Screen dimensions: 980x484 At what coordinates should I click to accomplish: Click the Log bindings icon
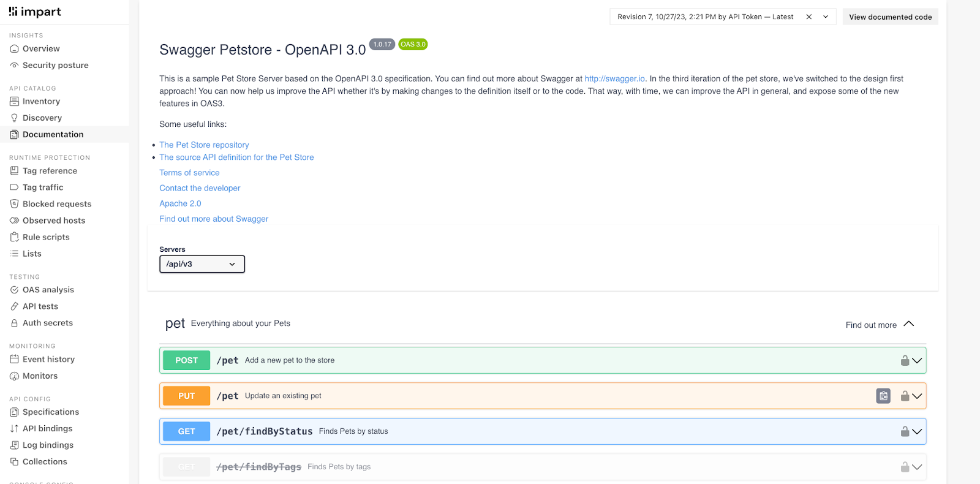14,445
